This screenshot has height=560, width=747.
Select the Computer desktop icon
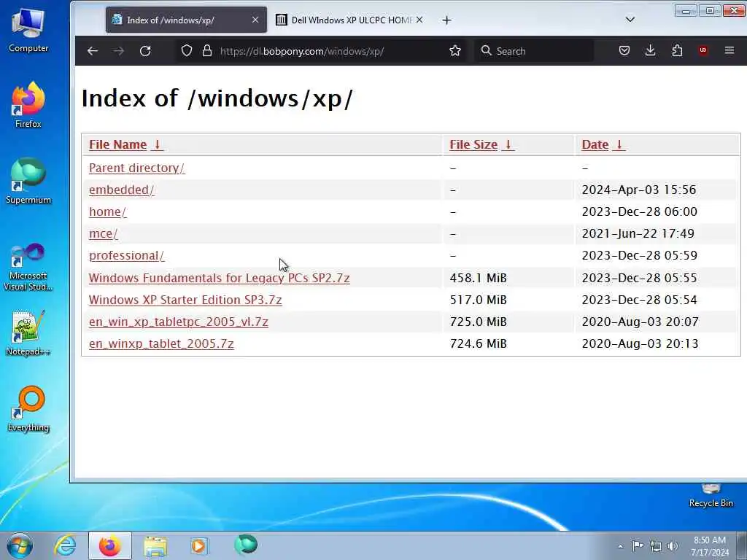click(x=28, y=30)
